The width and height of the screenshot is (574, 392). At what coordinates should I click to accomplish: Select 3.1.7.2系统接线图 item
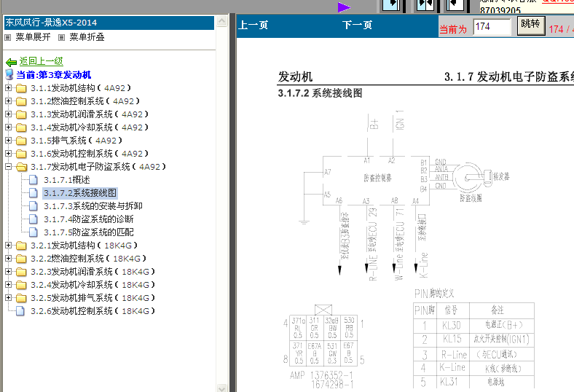pyautogui.click(x=80, y=193)
